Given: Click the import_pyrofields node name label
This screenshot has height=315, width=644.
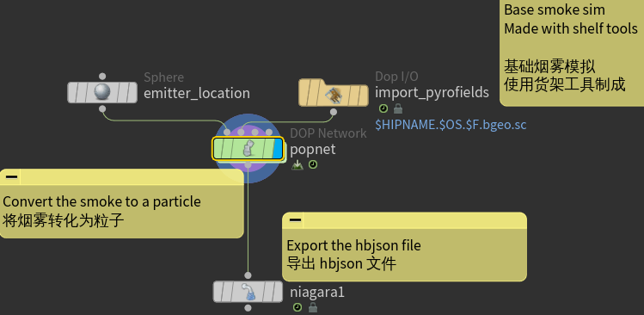Looking at the screenshot, I should click(x=432, y=93).
